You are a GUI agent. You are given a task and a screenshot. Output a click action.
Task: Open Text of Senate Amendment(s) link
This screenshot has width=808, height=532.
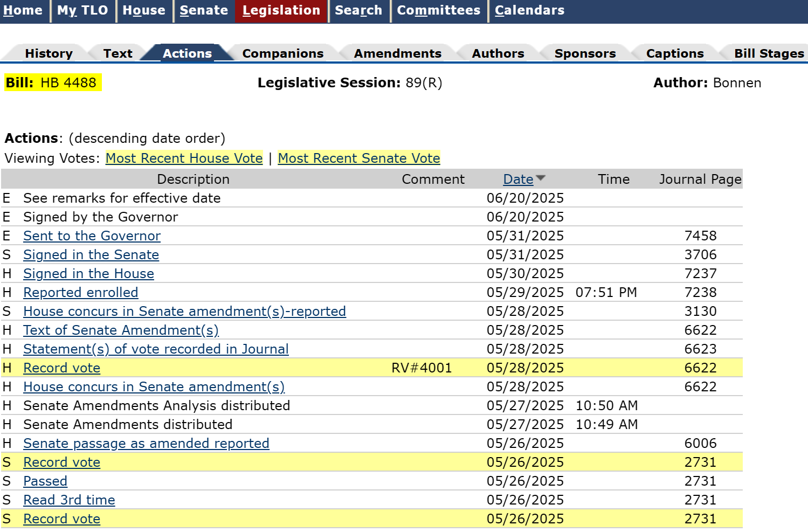[121, 330]
